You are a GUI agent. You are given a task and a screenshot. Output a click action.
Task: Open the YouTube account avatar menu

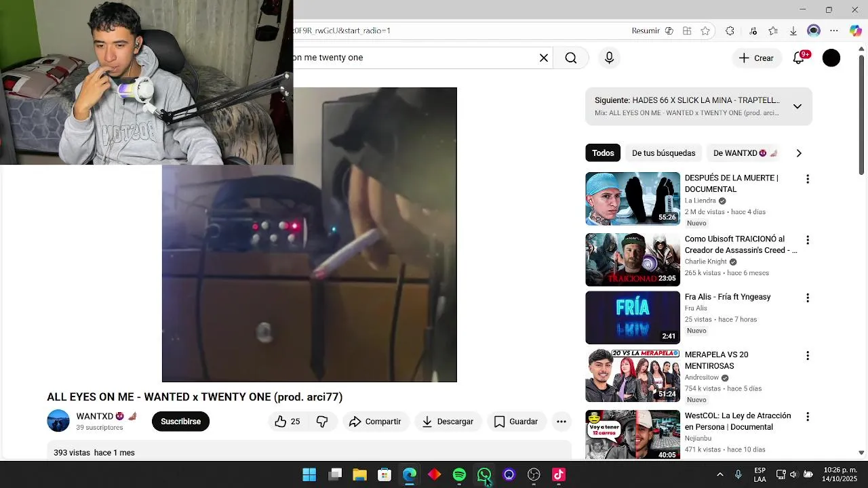click(831, 58)
